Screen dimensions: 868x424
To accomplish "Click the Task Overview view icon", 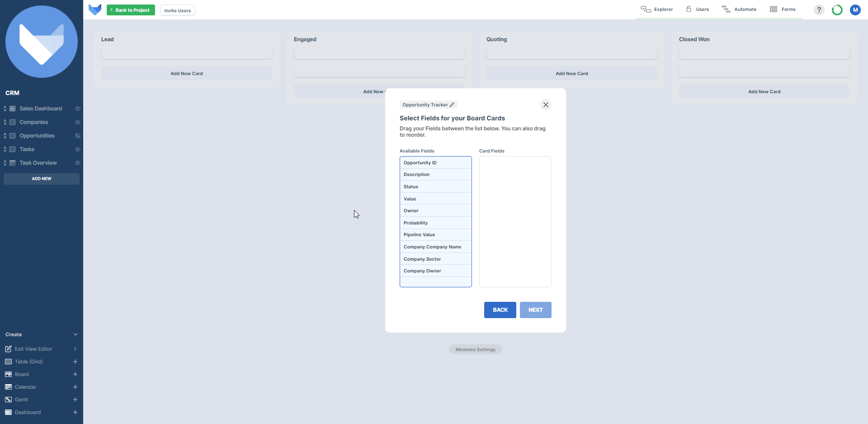I will point(13,163).
